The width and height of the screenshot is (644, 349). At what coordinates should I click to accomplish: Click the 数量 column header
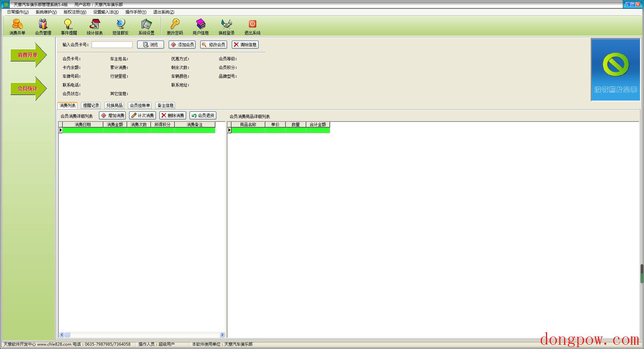[x=296, y=124]
